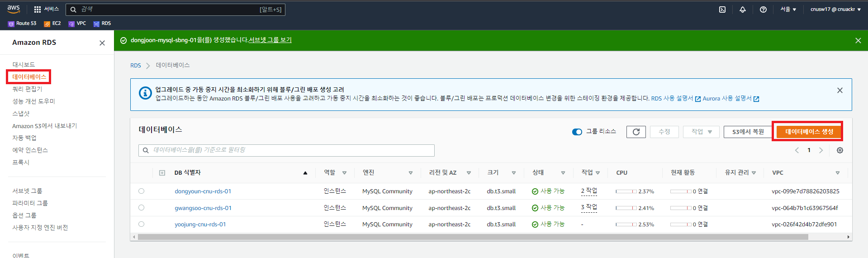The image size is (868, 258).
Task: Select radio for gwangsoo-cnu-rds-01
Action: pyautogui.click(x=142, y=208)
